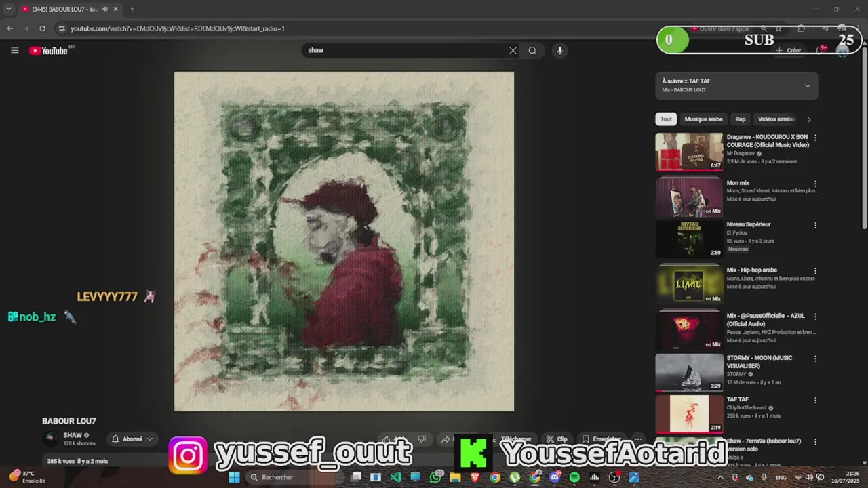The image size is (868, 488).
Task: Open a new browser tab
Action: coord(132,9)
